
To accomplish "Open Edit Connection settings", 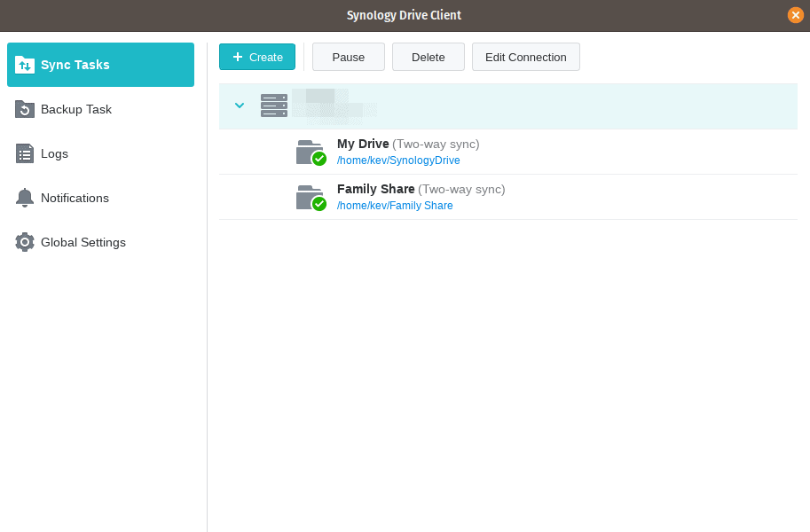I will (525, 56).
